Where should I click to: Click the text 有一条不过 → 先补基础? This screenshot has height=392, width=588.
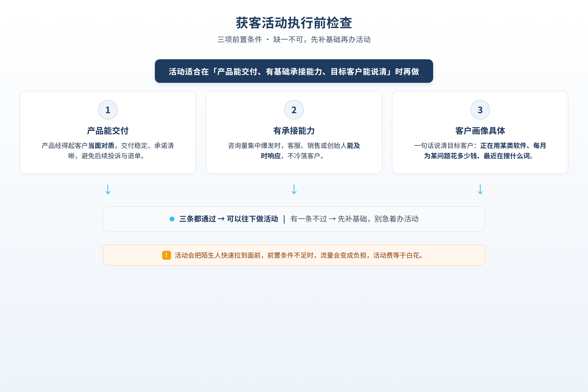pos(329,219)
